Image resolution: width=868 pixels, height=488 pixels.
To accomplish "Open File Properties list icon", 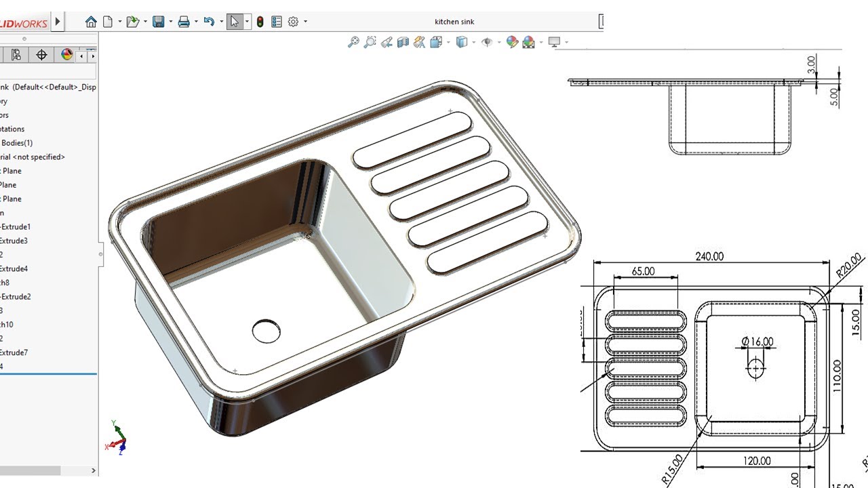I will pyautogui.click(x=277, y=22).
